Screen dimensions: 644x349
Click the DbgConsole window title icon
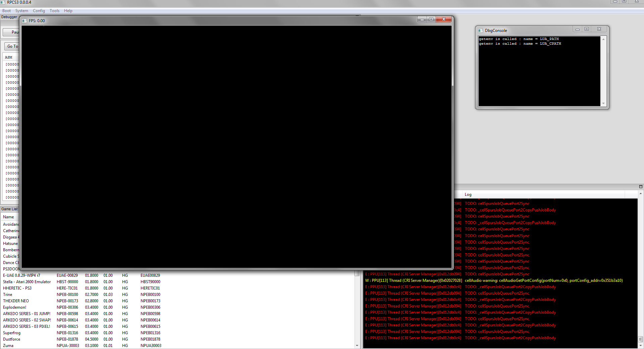coord(481,31)
